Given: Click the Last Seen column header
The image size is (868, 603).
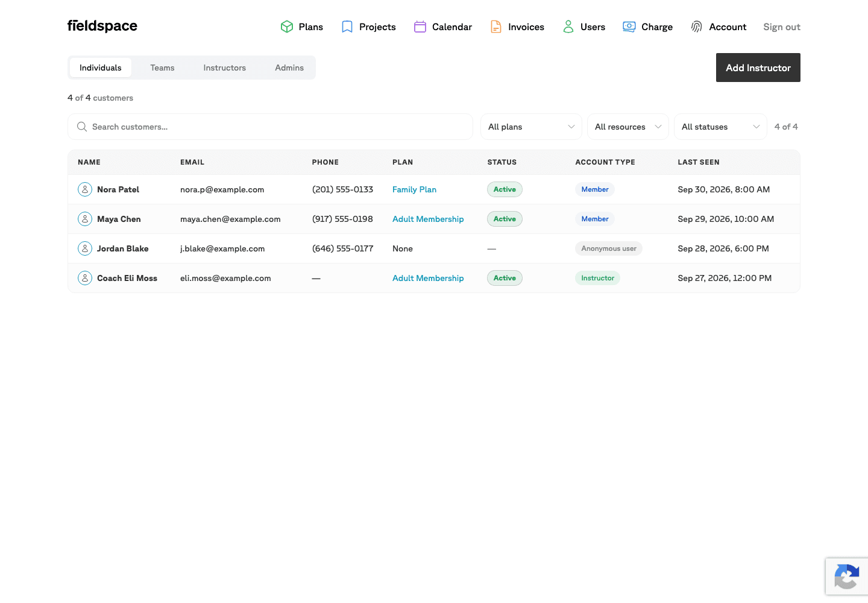Looking at the screenshot, I should [x=699, y=162].
